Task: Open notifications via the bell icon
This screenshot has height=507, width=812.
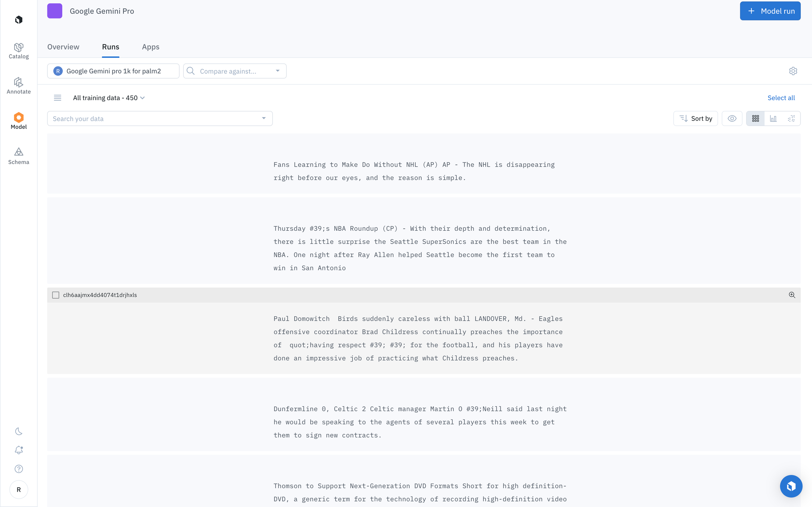Action: pos(19,450)
